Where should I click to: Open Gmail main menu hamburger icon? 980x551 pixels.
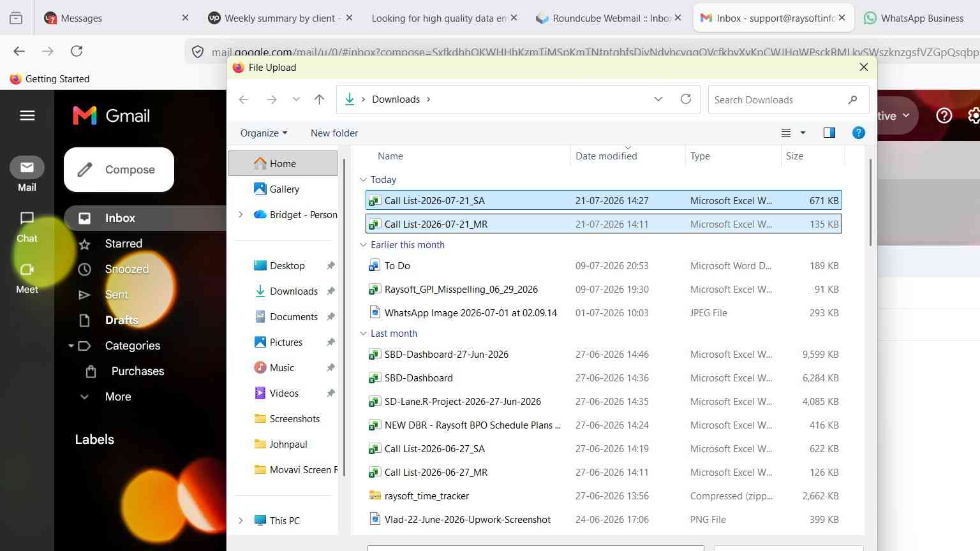click(27, 115)
